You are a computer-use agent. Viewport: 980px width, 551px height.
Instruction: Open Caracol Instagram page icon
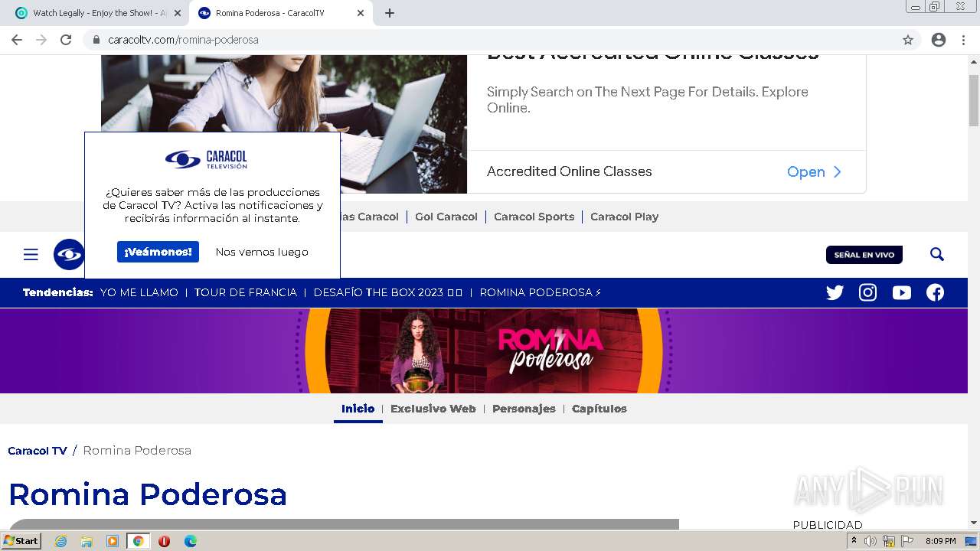(867, 292)
